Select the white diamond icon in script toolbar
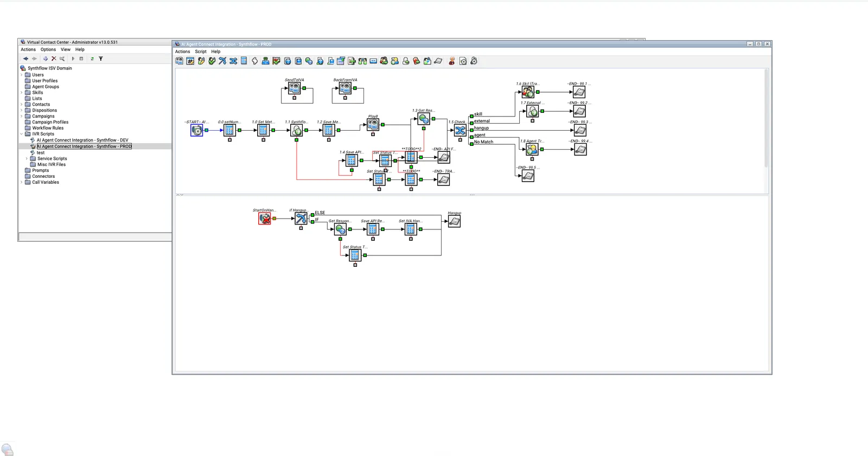 click(x=255, y=61)
